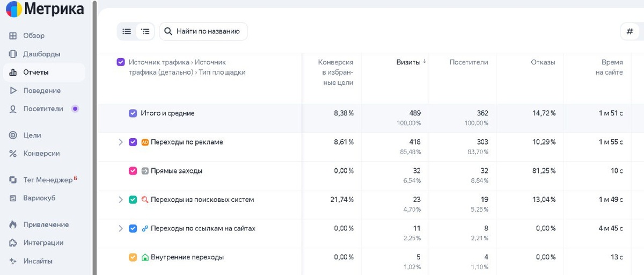Click the internal transitions house icon
This screenshot has width=644, height=275.
(x=145, y=257)
